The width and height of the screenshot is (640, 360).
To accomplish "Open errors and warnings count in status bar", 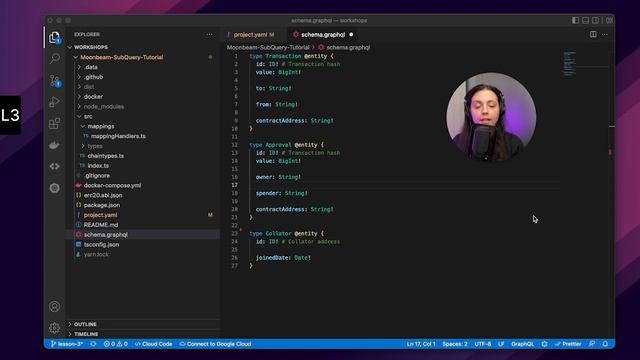I will point(116,344).
